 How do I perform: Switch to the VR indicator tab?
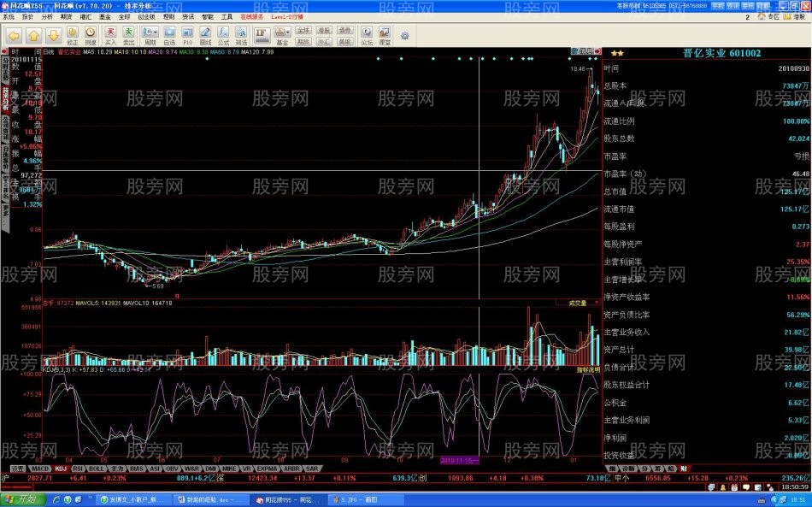(246, 469)
